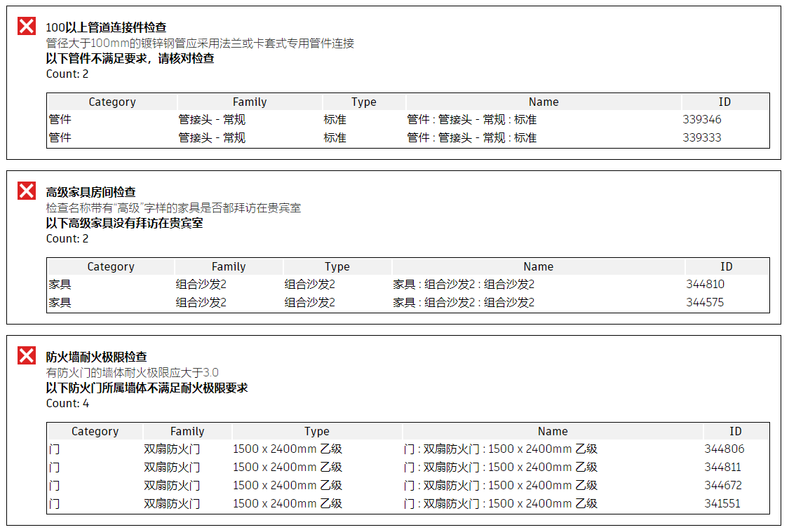Click the message 以下防火门所属墙体不满足耐火极限要求
Image resolution: width=789 pixels, height=532 pixels.
coord(147,388)
